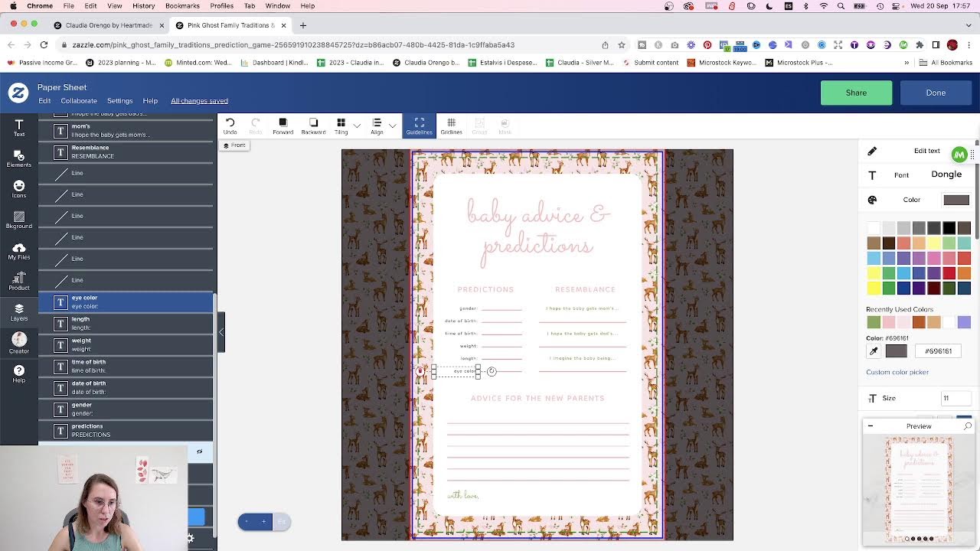Select white color swatch
Image resolution: width=980 pixels, height=551 pixels.
[x=874, y=228]
